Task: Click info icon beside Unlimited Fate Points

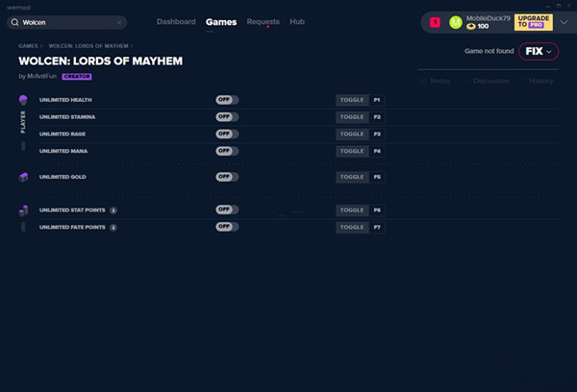Action: pyautogui.click(x=113, y=228)
